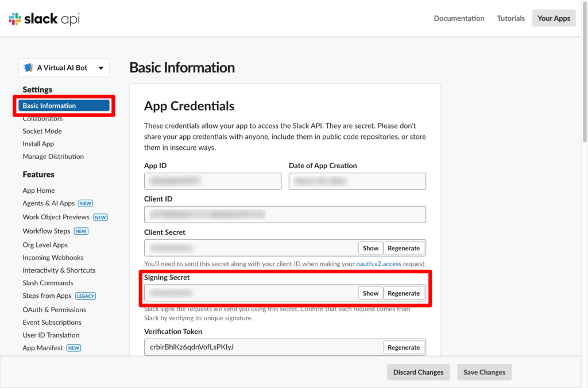Select Basic Information in sidebar
This screenshot has width=588, height=388.
[64, 106]
